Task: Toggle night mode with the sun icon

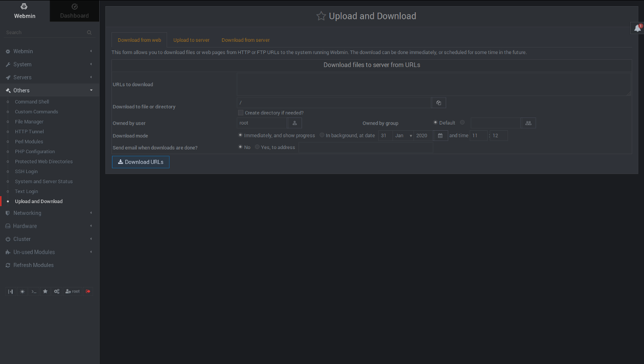Action: click(22, 292)
